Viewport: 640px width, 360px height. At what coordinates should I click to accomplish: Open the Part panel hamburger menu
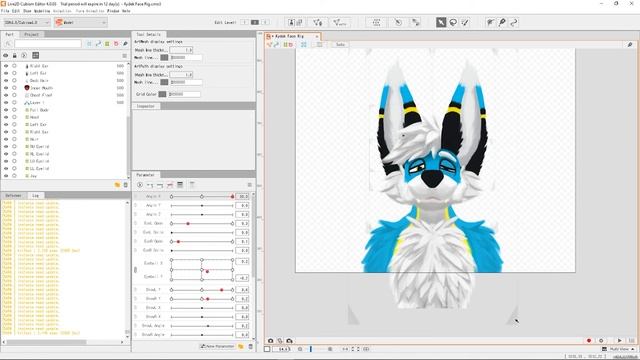[124, 56]
